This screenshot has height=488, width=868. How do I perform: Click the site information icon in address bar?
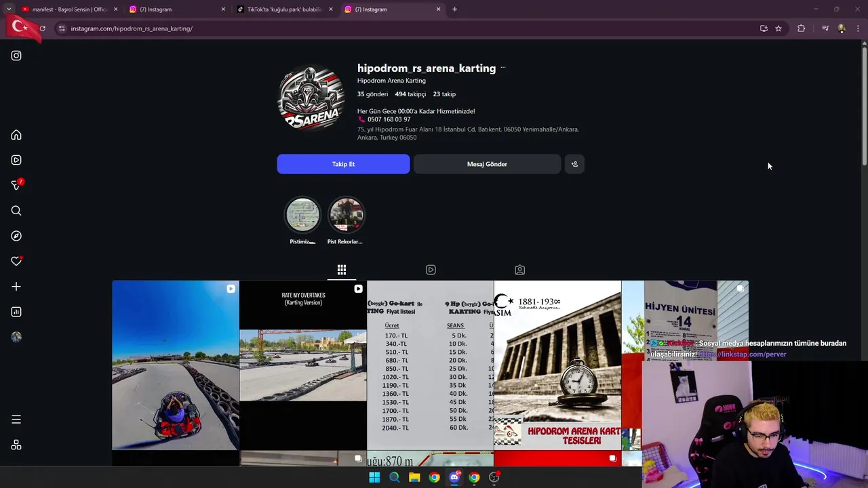point(62,28)
